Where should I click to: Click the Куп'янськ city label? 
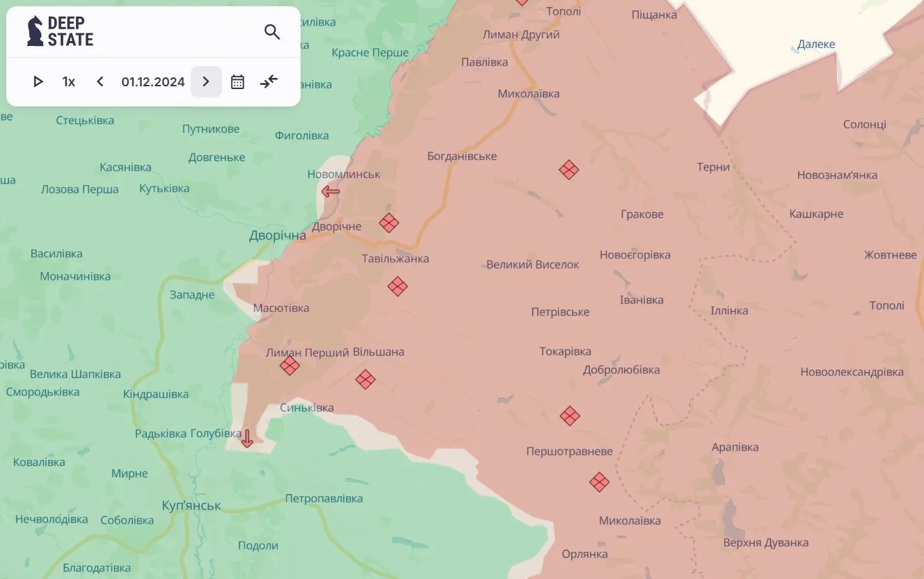tap(191, 505)
